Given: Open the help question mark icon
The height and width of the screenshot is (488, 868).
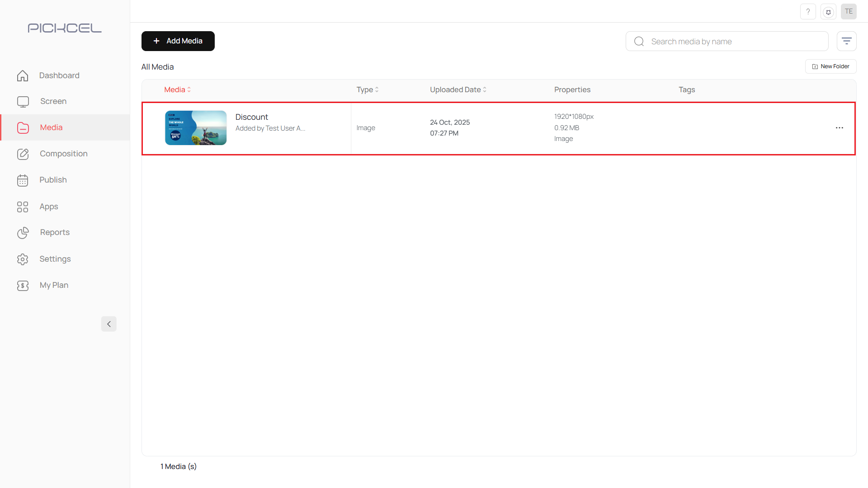Looking at the screenshot, I should 808,11.
